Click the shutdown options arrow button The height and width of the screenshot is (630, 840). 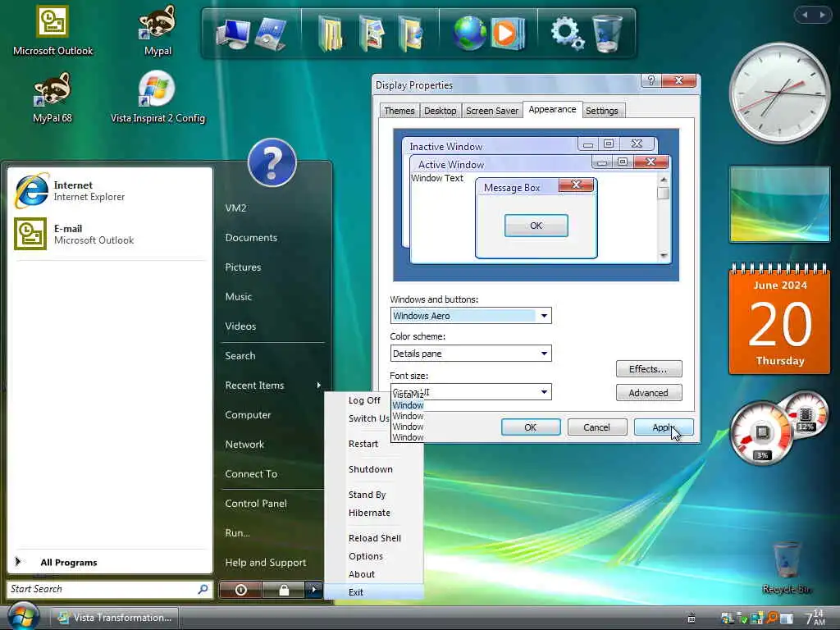pos(314,590)
